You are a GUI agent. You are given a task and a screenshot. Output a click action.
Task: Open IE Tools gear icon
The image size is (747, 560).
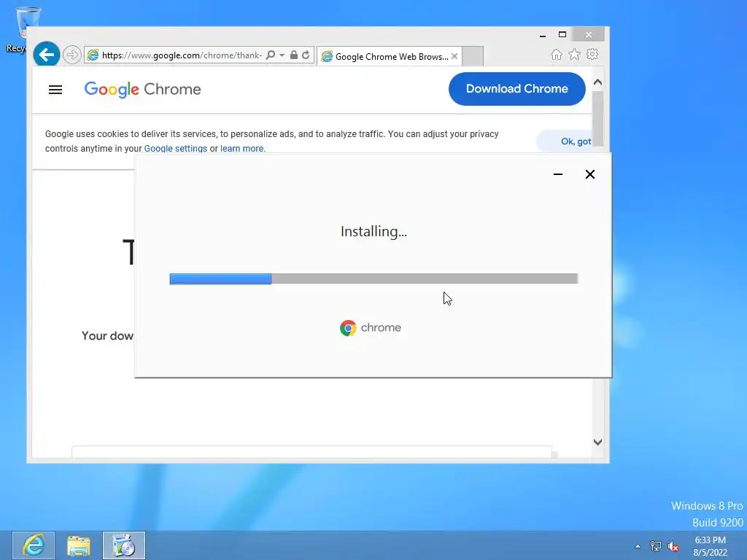tap(592, 54)
